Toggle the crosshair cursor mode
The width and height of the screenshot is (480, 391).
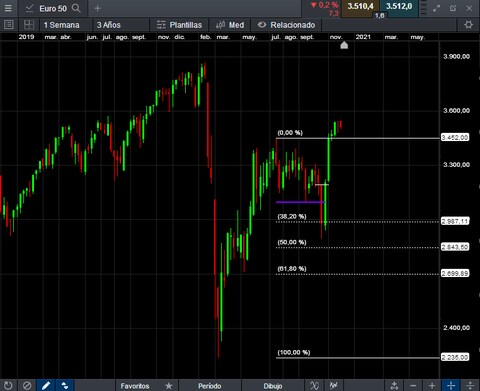pyautogui.click(x=451, y=385)
